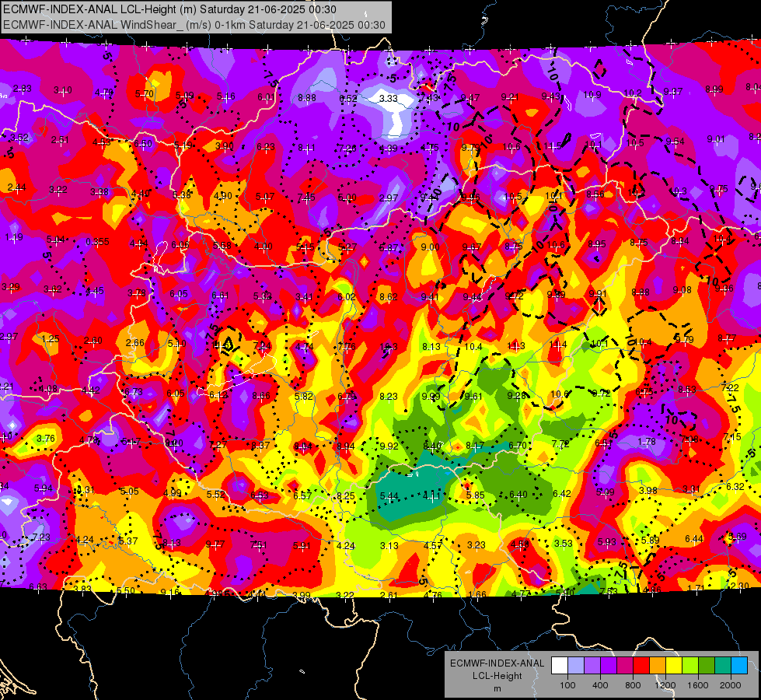Click the shear value "2.83"

(23, 89)
